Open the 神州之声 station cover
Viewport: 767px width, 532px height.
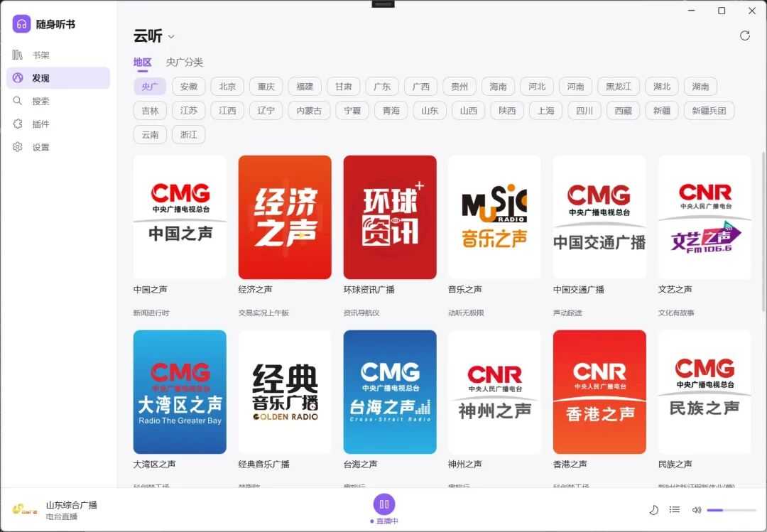494,392
